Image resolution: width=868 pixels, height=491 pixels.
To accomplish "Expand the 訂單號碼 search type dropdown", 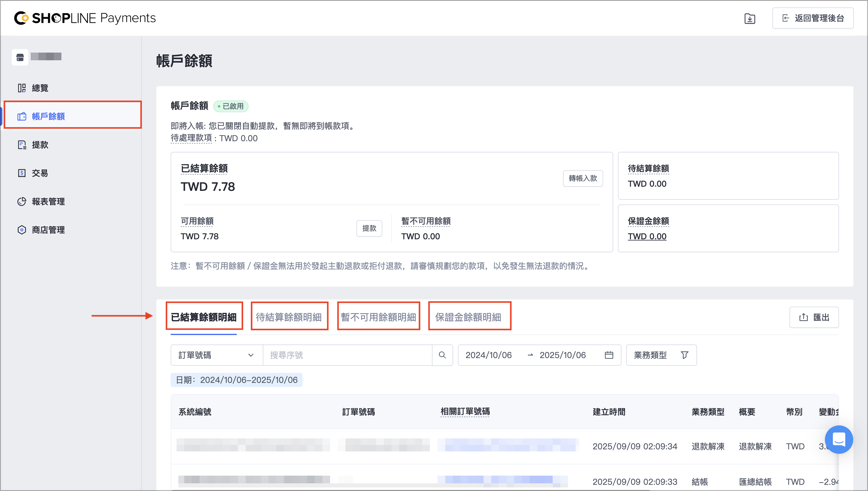I will click(x=217, y=355).
